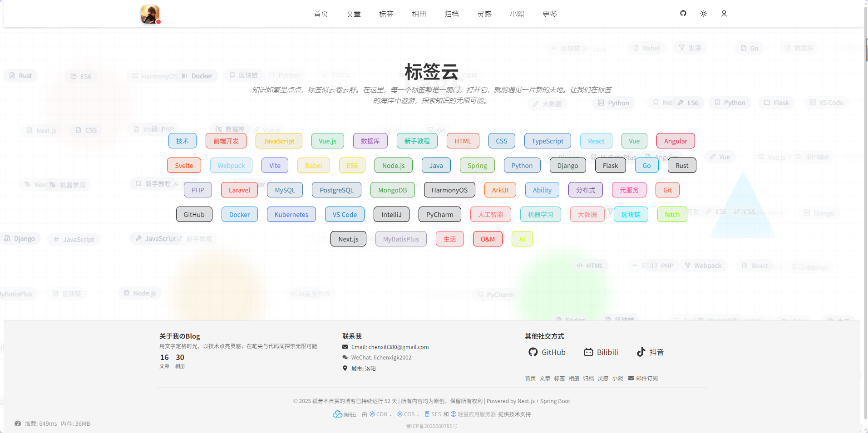Viewport: 868px width, 433px height.
Task: Click the HarmonyOS tag
Action: point(449,190)
